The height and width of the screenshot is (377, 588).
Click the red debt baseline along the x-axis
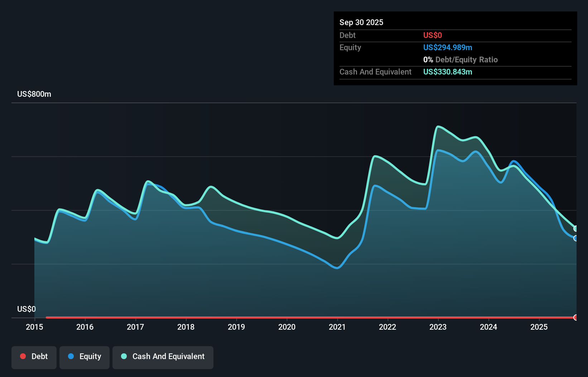click(x=286, y=317)
